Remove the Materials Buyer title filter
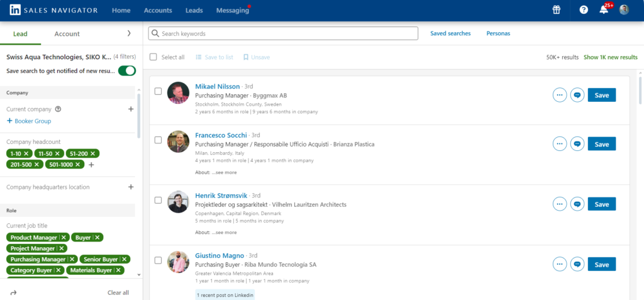This screenshot has width=644, height=300. [118, 270]
